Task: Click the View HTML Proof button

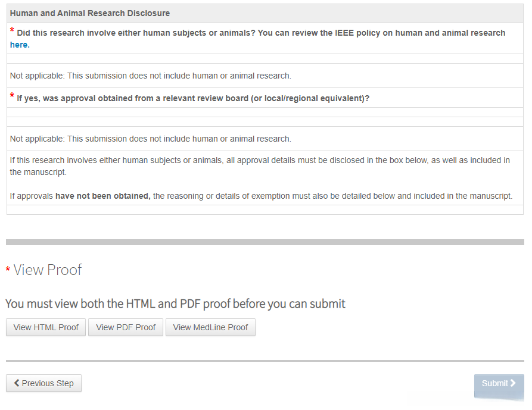Action: tap(46, 327)
